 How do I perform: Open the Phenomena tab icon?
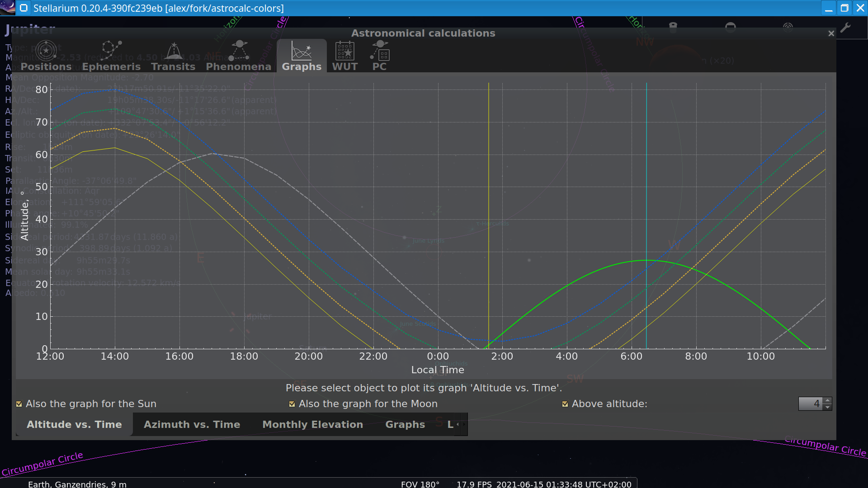[239, 52]
